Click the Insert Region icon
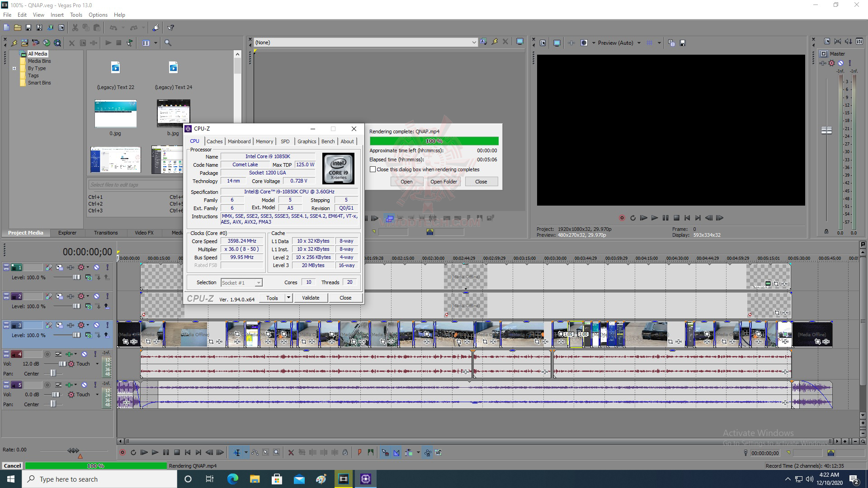Screen dimensions: 868x488 point(371,452)
